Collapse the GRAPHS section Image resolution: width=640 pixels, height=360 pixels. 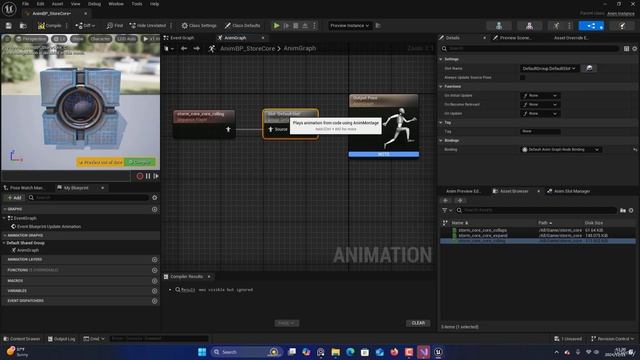click(5, 209)
